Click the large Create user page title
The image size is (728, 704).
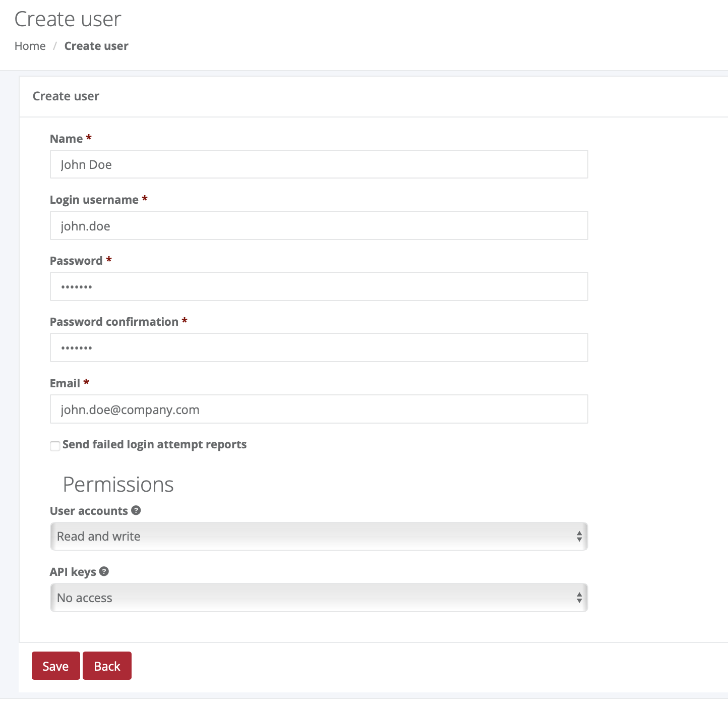pyautogui.click(x=68, y=19)
